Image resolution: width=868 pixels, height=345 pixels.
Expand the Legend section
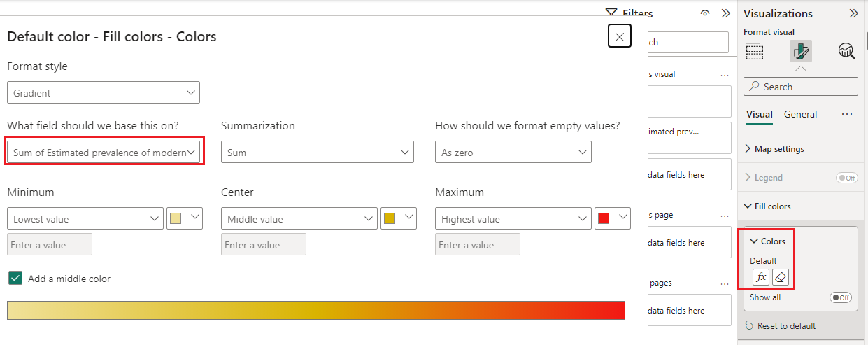(x=764, y=177)
